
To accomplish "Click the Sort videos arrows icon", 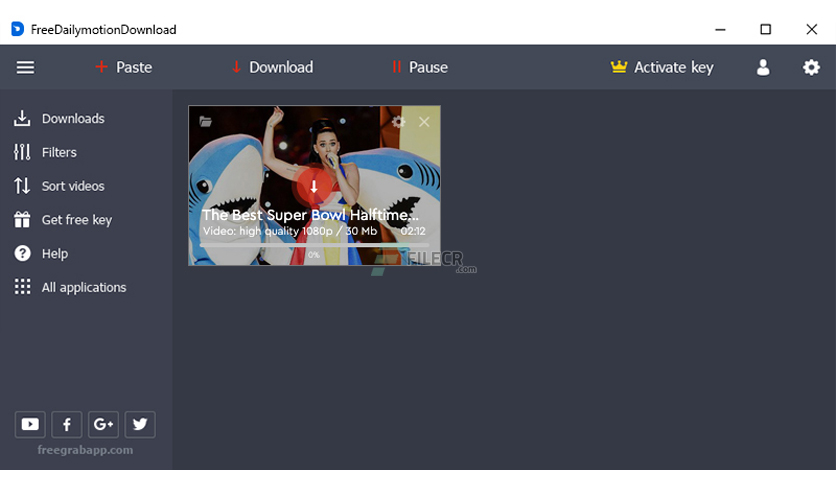I will tap(22, 186).
